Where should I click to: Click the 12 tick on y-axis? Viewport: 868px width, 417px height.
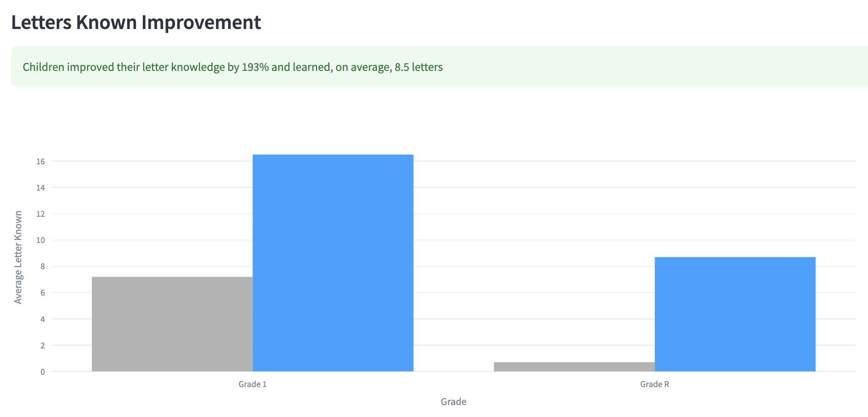point(41,214)
